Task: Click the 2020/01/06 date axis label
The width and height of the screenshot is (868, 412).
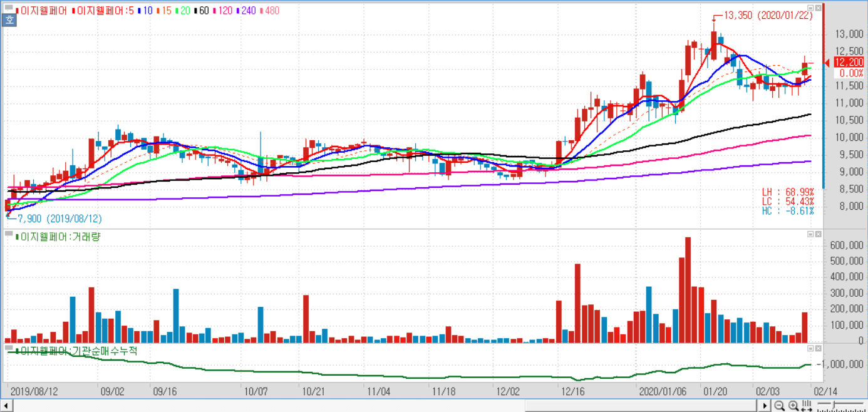Action: [x=663, y=391]
